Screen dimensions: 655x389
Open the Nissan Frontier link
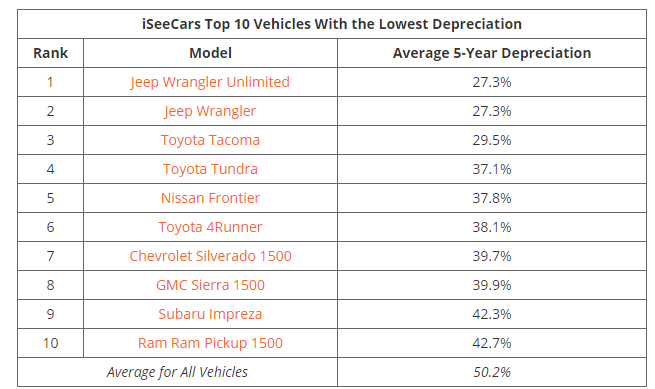tap(210, 198)
